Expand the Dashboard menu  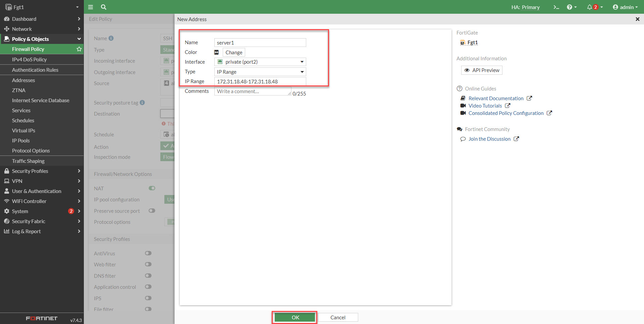tap(42, 19)
